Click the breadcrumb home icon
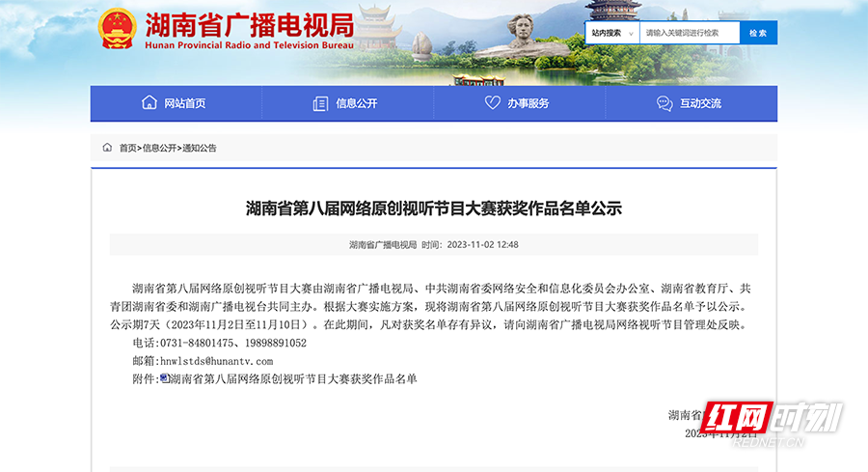This screenshot has height=472, width=868. pos(107,148)
